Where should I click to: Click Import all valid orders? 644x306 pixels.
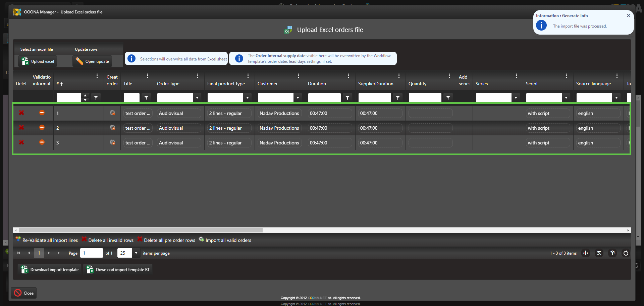[x=225, y=240]
